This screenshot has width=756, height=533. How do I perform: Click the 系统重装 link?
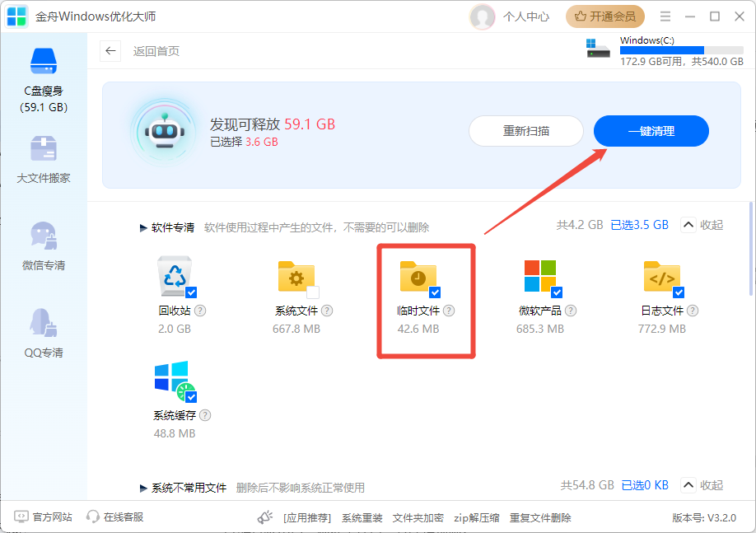tap(362, 518)
